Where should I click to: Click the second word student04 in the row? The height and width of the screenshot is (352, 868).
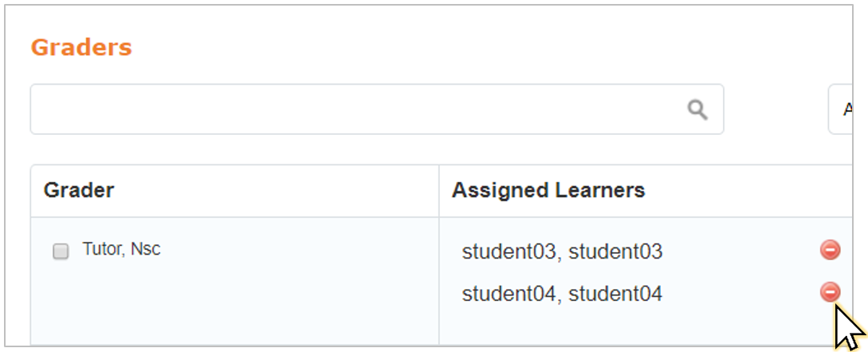(x=615, y=294)
